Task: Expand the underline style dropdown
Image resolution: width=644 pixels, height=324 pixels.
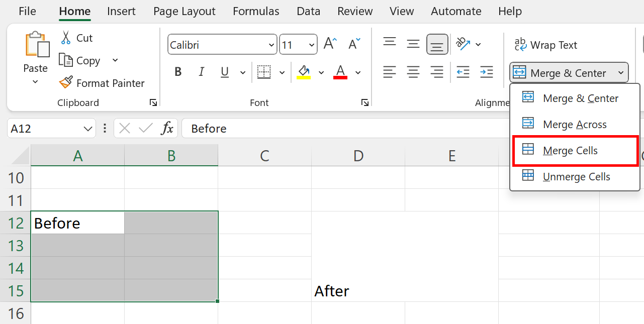Action: point(243,73)
